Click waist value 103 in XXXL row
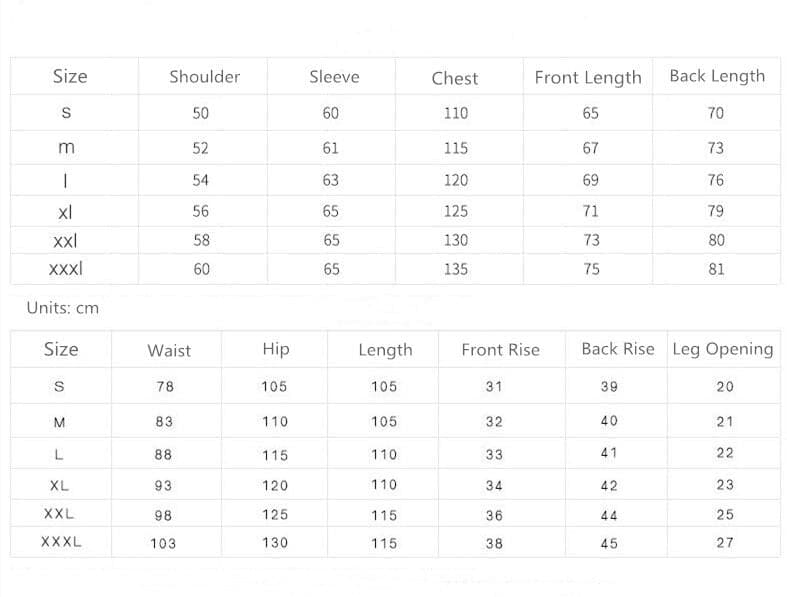 163,544
